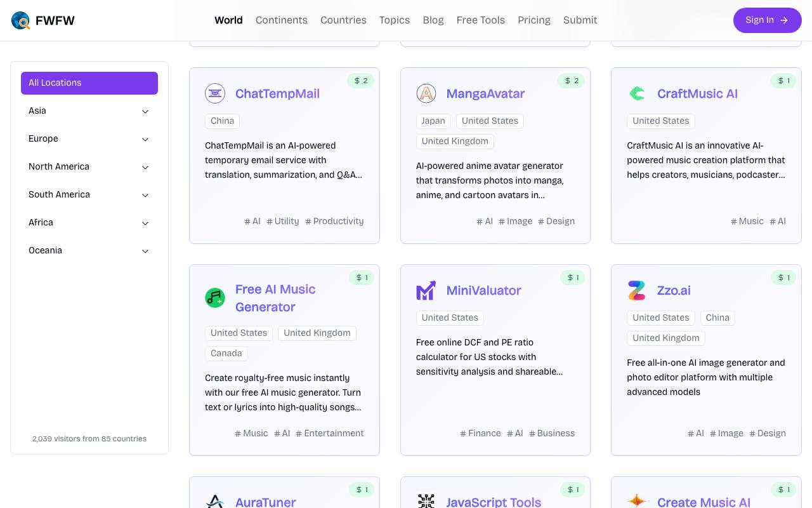Click the visitors from 85 countries text
This screenshot has height=508, width=812.
[x=89, y=439]
